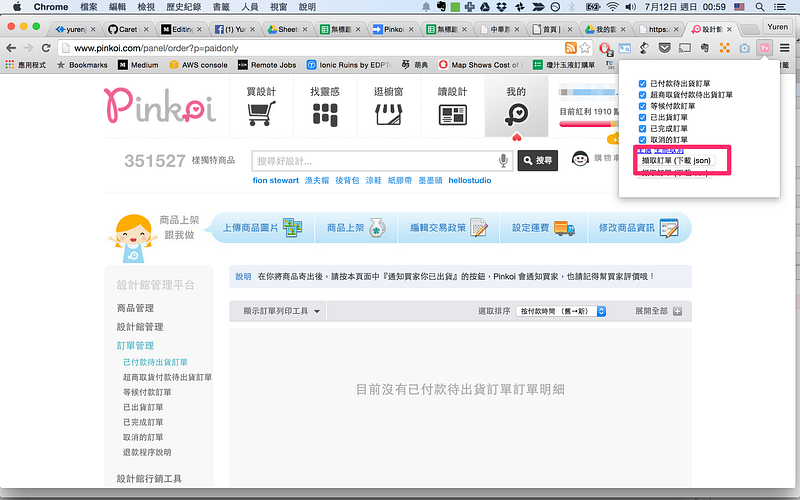Open the Chrome hamburger menu

click(x=785, y=47)
